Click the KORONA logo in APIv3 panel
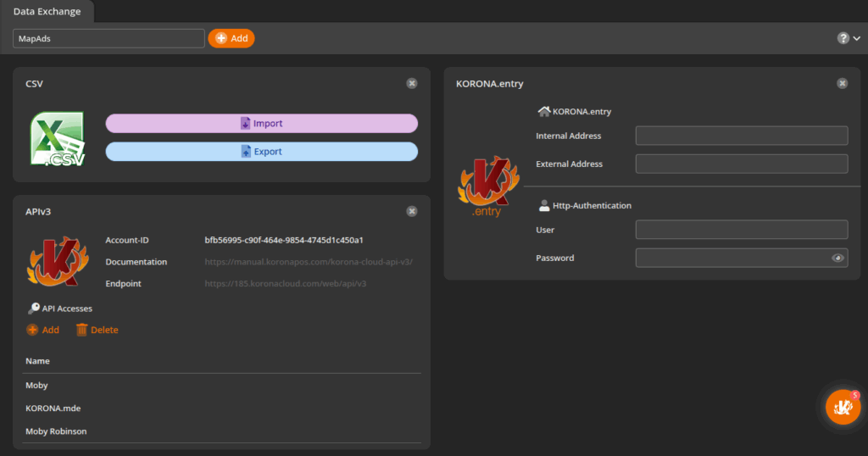This screenshot has width=868, height=456. coord(58,261)
